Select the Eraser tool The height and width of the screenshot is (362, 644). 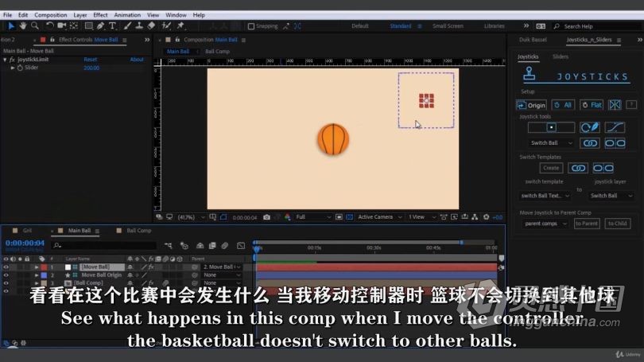(x=151, y=26)
